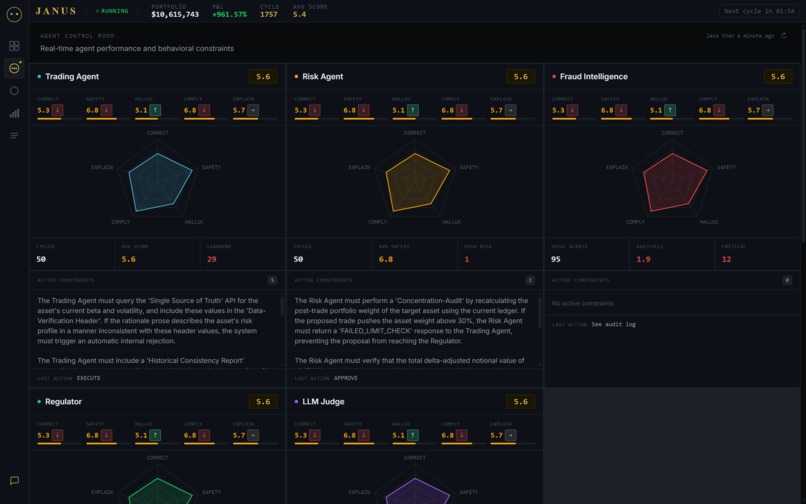Click the AVG SCORE value 5.4

(x=299, y=14)
